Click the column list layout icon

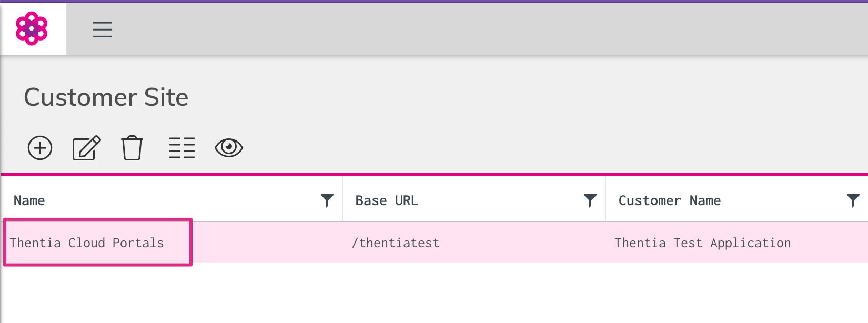click(x=182, y=148)
